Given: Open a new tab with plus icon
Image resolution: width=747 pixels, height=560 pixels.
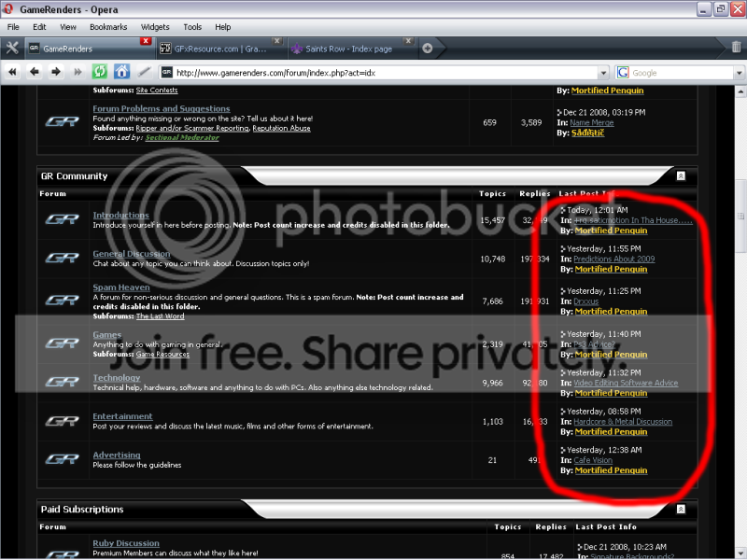Looking at the screenshot, I should click(428, 49).
